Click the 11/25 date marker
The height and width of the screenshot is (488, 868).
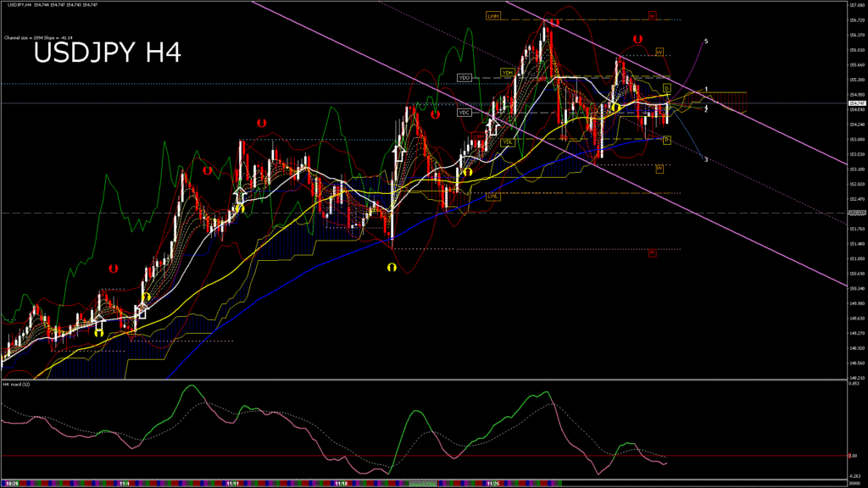pos(492,484)
